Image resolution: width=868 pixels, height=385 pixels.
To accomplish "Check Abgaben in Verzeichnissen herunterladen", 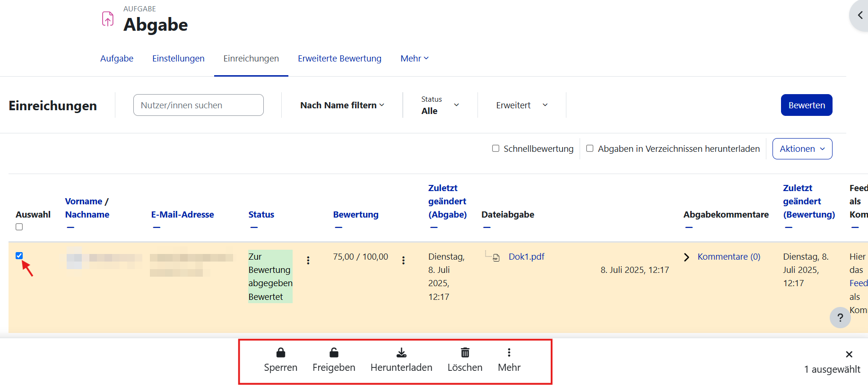I will pyautogui.click(x=590, y=149).
